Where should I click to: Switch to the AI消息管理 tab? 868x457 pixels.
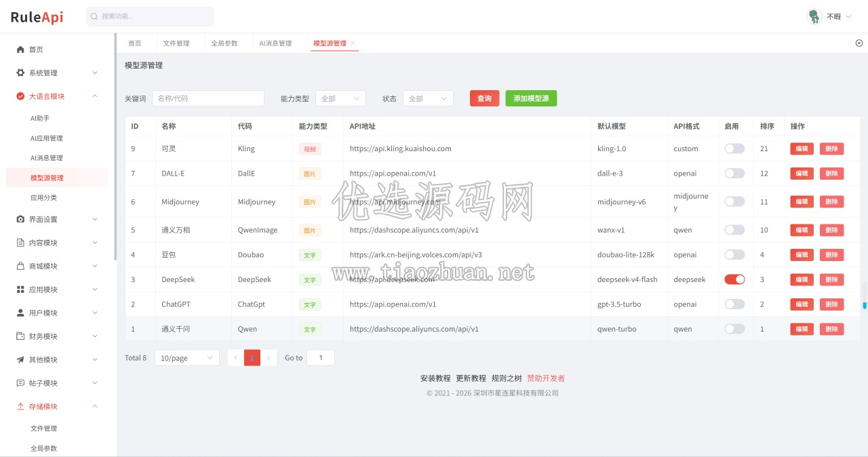tap(275, 43)
